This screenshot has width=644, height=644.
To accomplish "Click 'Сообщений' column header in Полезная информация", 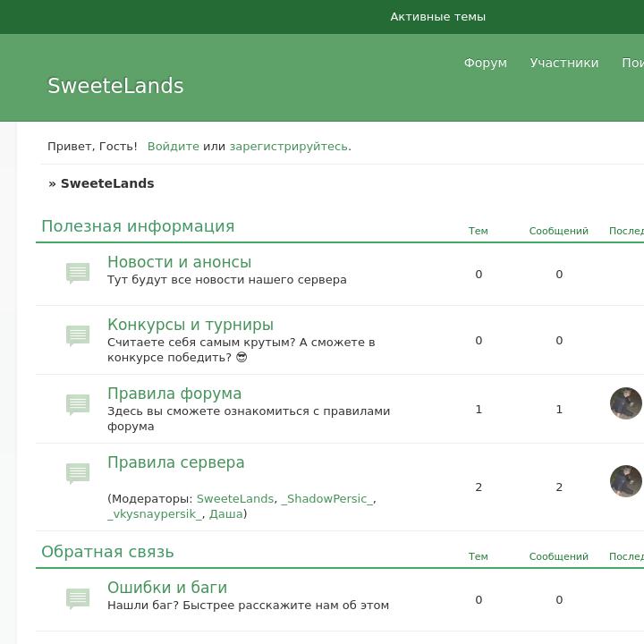I will coord(558,232).
